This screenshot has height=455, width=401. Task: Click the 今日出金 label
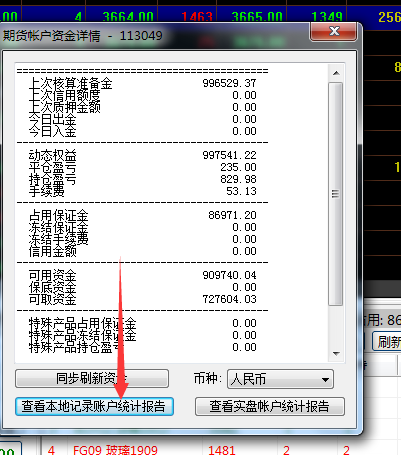[52, 119]
